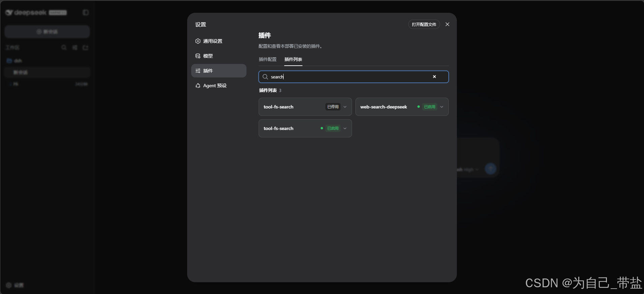Click the workspace search icon behind the dialog
Viewport: 644px width, 294px height.
click(64, 47)
